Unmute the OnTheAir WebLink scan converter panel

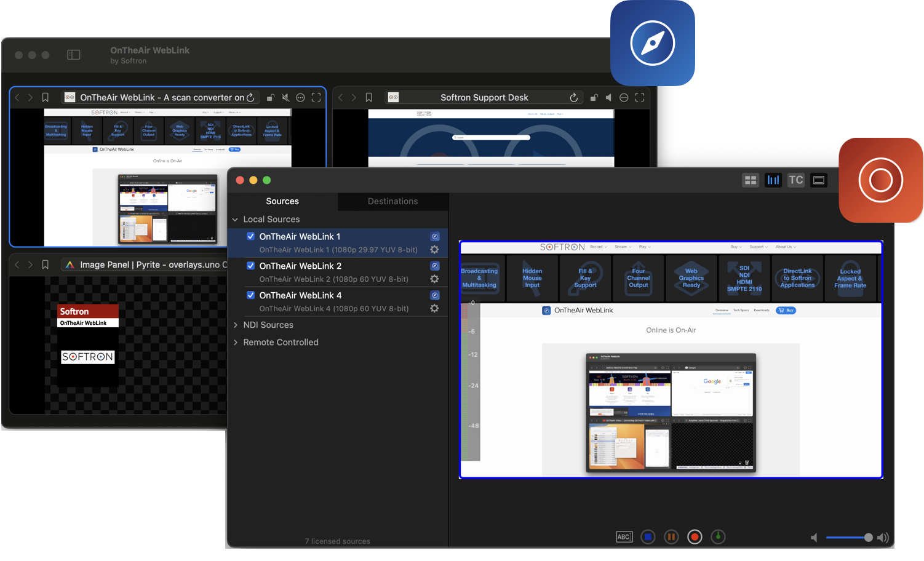pos(285,97)
